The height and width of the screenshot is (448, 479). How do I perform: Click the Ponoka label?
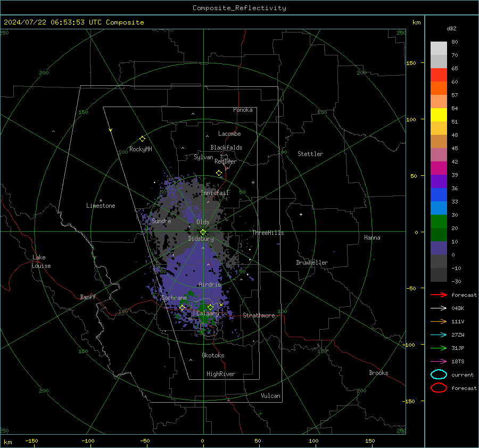[x=243, y=110]
